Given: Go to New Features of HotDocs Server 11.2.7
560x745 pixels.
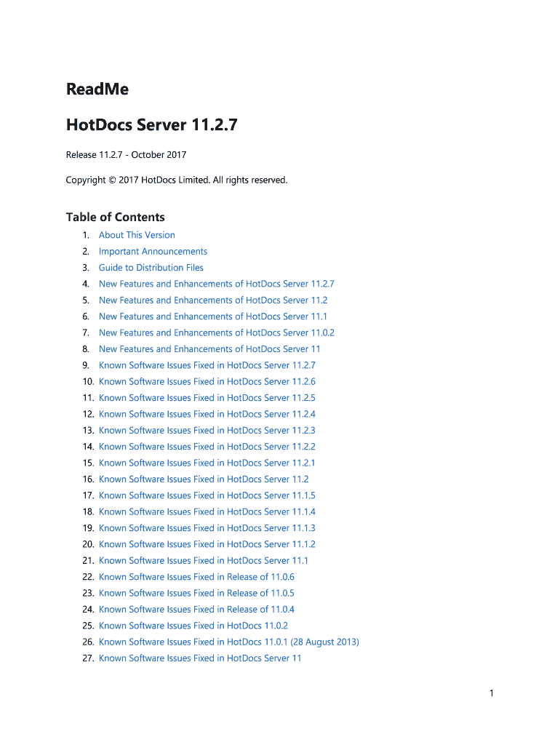Looking at the screenshot, I should coord(216,284).
